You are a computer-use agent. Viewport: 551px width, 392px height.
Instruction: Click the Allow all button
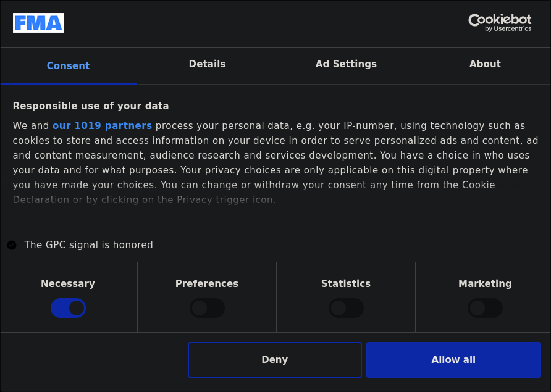[x=453, y=360]
